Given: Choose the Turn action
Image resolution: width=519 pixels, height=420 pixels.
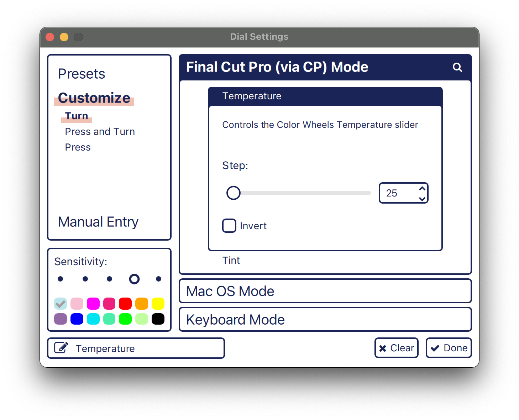Looking at the screenshot, I should pos(77,116).
